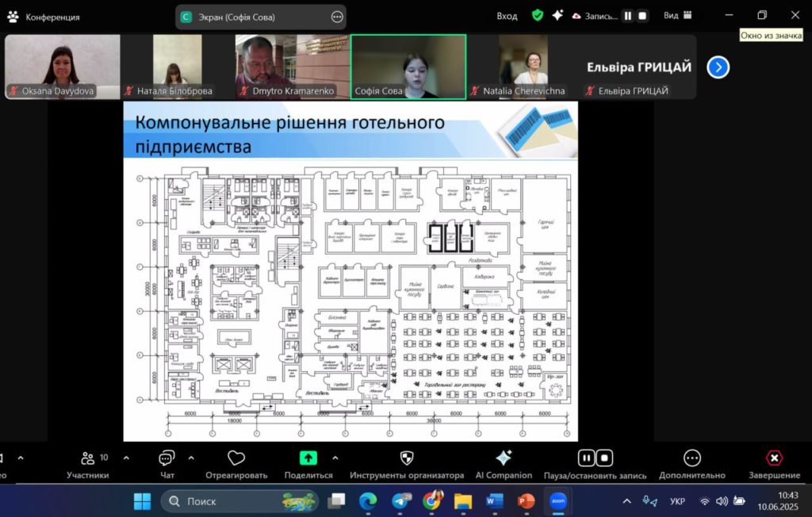Open the Дополнительно three-dots menu
812x517 pixels.
pos(691,458)
